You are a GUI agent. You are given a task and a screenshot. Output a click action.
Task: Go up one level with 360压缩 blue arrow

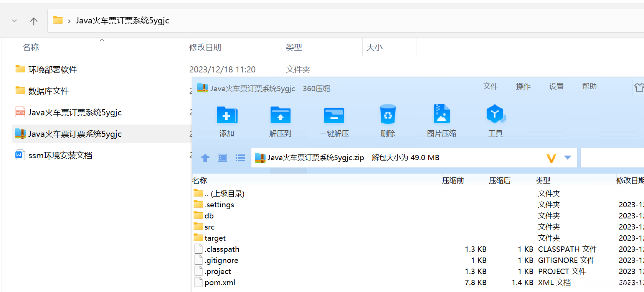tap(205, 158)
